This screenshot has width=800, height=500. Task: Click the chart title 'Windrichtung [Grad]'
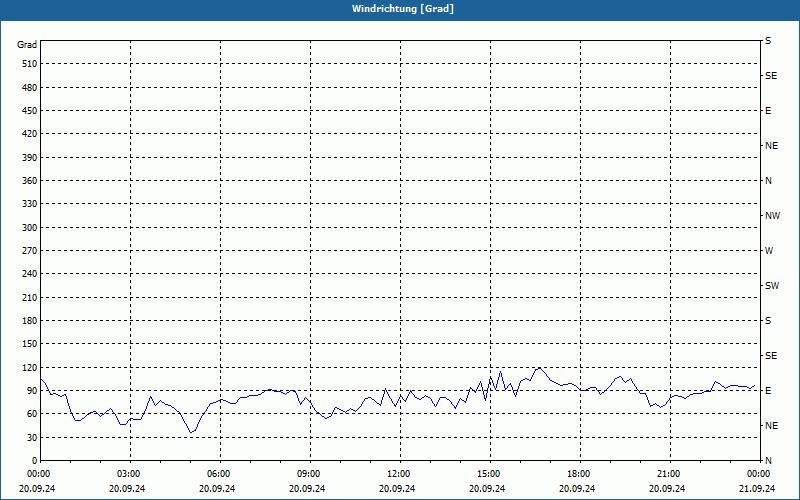(x=403, y=9)
